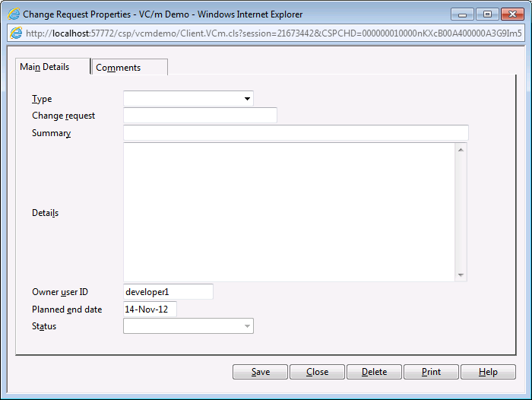Click the Internet Explorer icon in title bar

[14, 14]
